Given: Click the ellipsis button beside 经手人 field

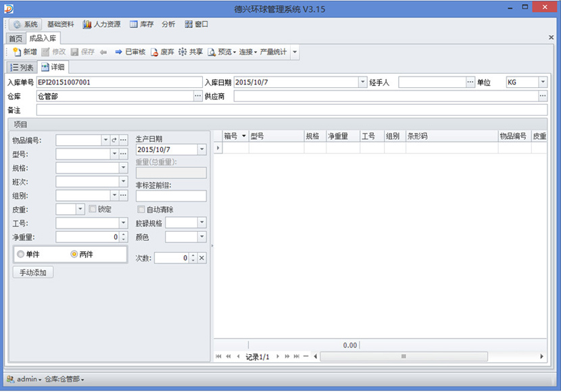Looking at the screenshot, I should (470, 82).
